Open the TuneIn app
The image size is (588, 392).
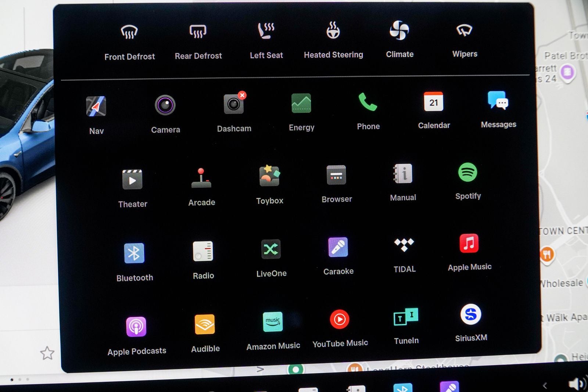(406, 317)
